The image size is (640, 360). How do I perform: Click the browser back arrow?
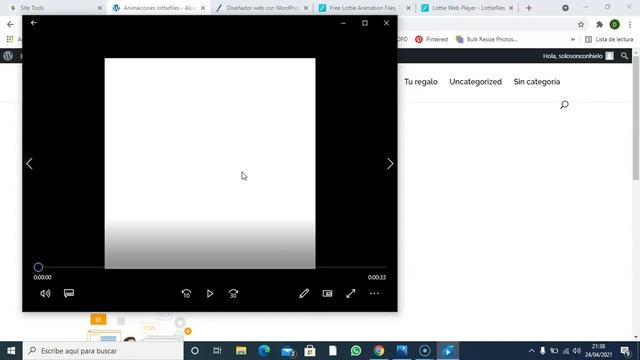pyautogui.click(x=10, y=24)
